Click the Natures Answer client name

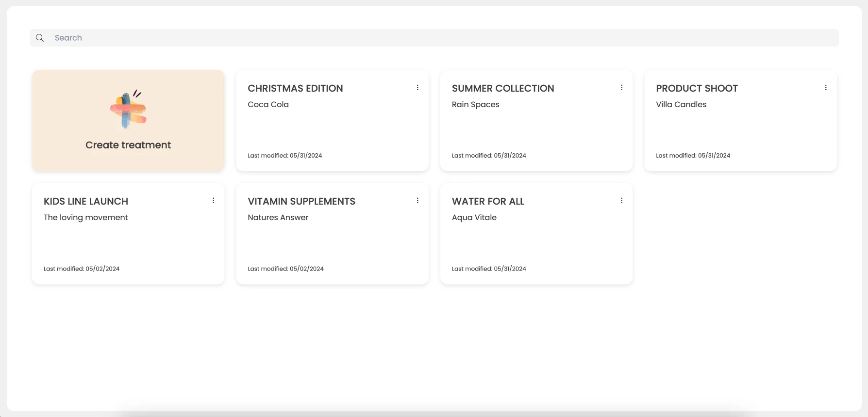pos(278,217)
